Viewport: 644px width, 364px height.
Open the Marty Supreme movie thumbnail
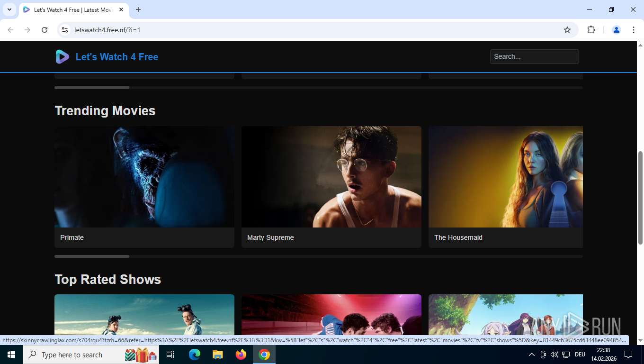[331, 177]
